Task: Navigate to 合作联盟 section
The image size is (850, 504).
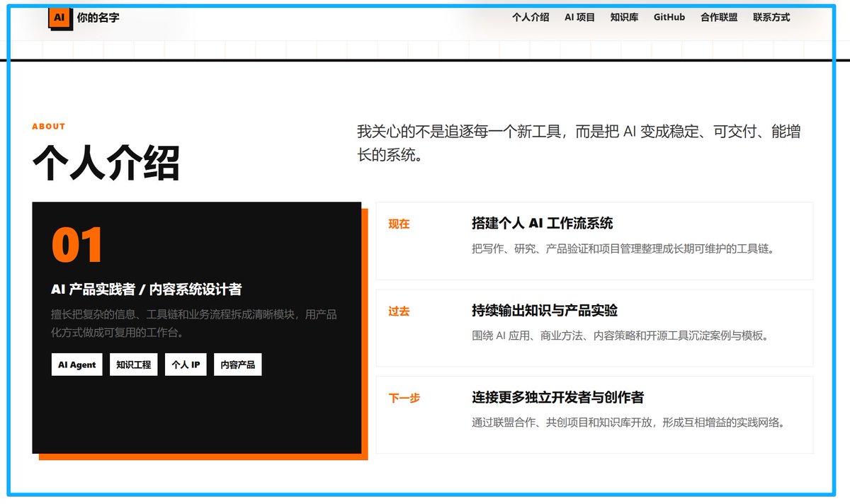Action: [719, 18]
